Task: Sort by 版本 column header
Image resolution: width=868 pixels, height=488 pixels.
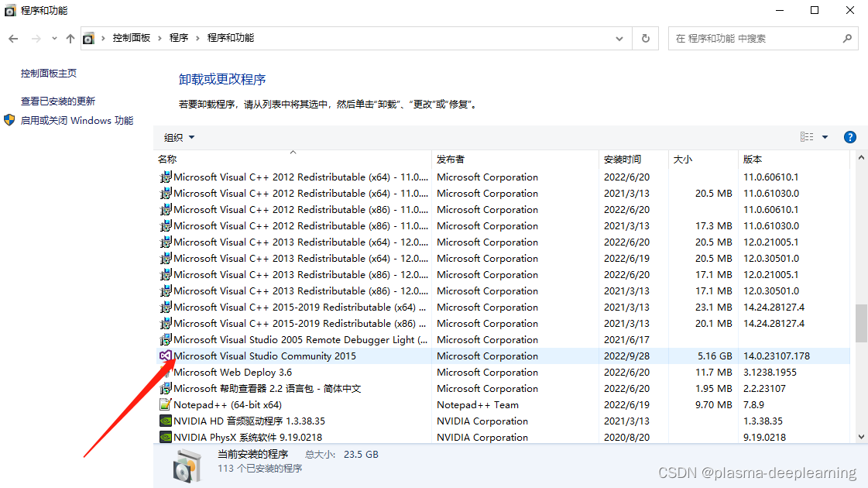Action: pyautogui.click(x=794, y=159)
